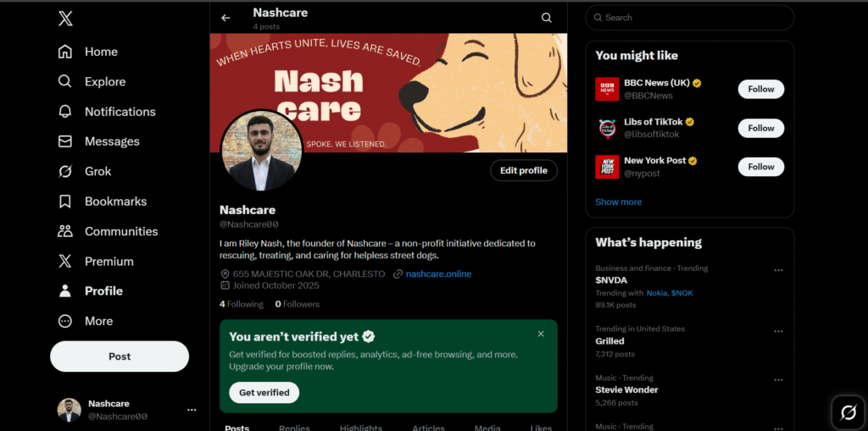Open Notifications bell icon
Image resolution: width=868 pixels, height=431 pixels.
[x=65, y=112]
